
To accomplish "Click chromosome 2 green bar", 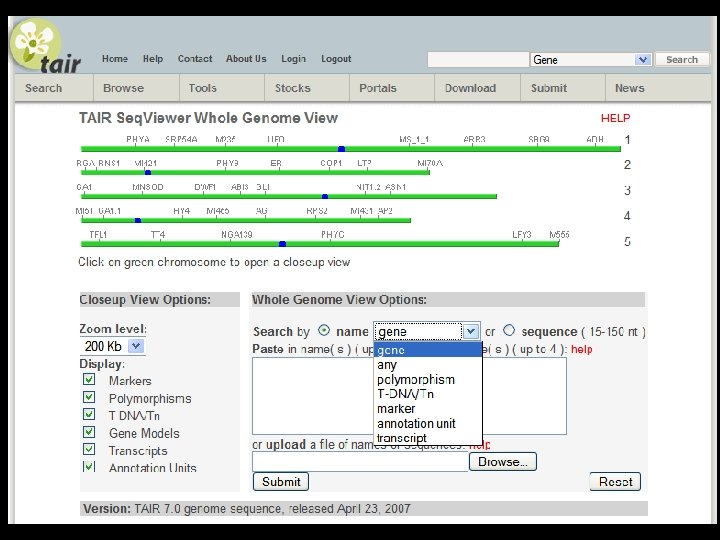I will [x=255, y=173].
